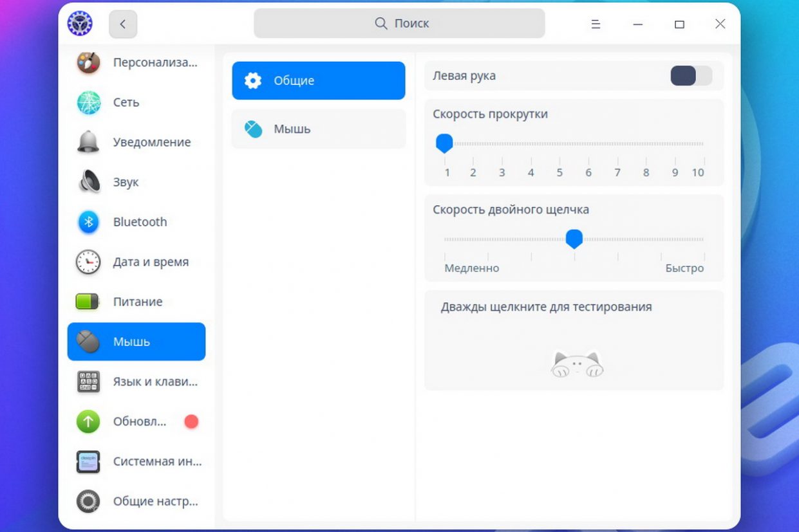Click the cat double-click test area
The height and width of the screenshot is (532, 799).
point(576,363)
